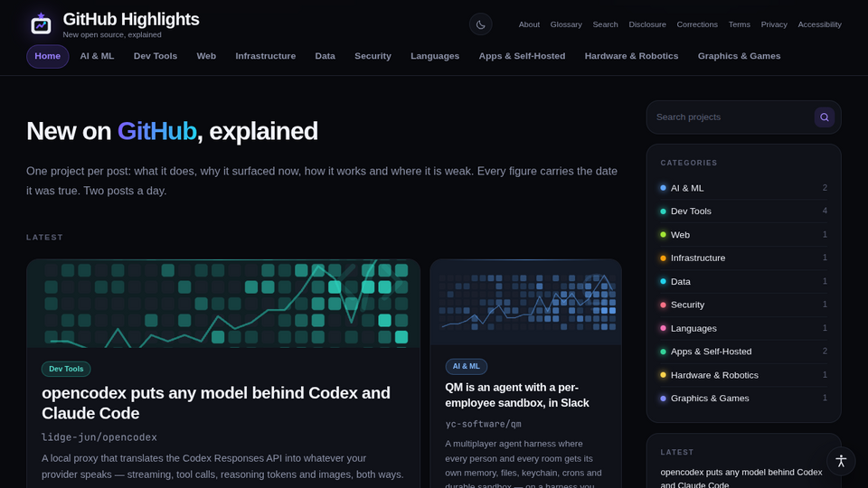Select Apps & Self-Hosted in Categories sidebar
Viewport: 868px width, 488px height.
tap(743, 352)
